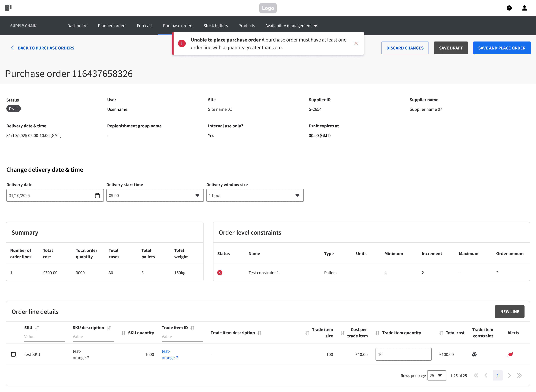This screenshot has width=536, height=392.
Task: Select the test-SKU row checkbox
Action: tap(14, 354)
